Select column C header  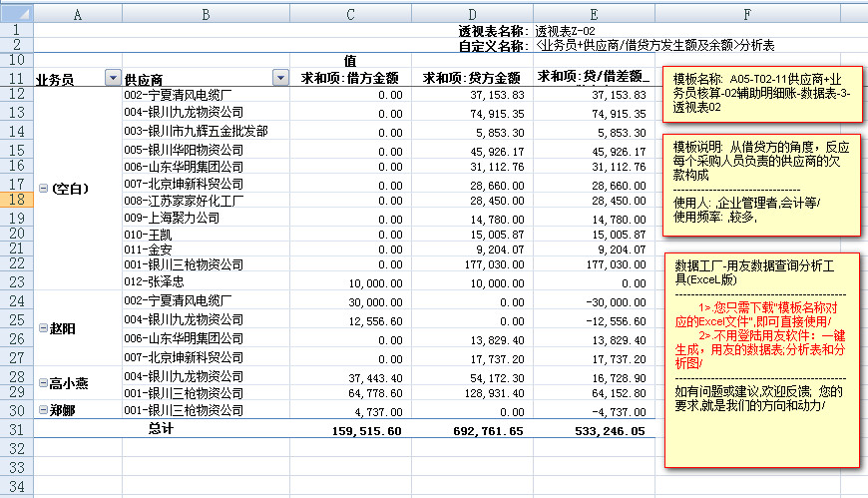pyautogui.click(x=349, y=15)
